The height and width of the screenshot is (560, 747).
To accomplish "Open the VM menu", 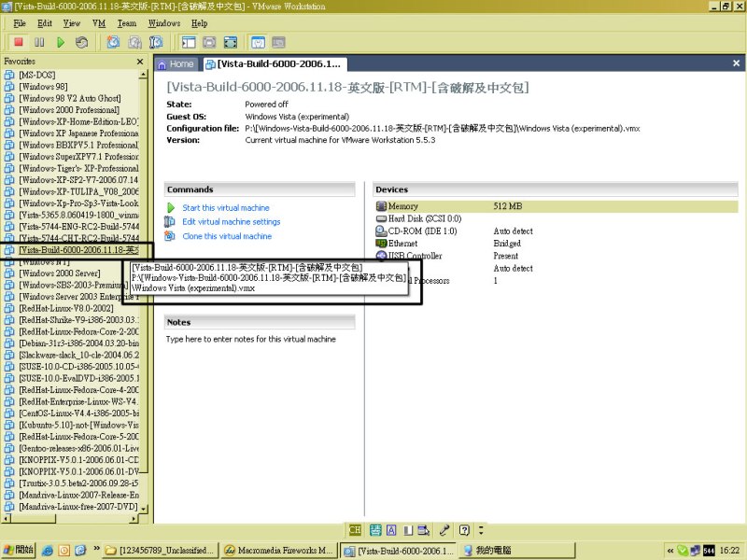I will pyautogui.click(x=99, y=23).
